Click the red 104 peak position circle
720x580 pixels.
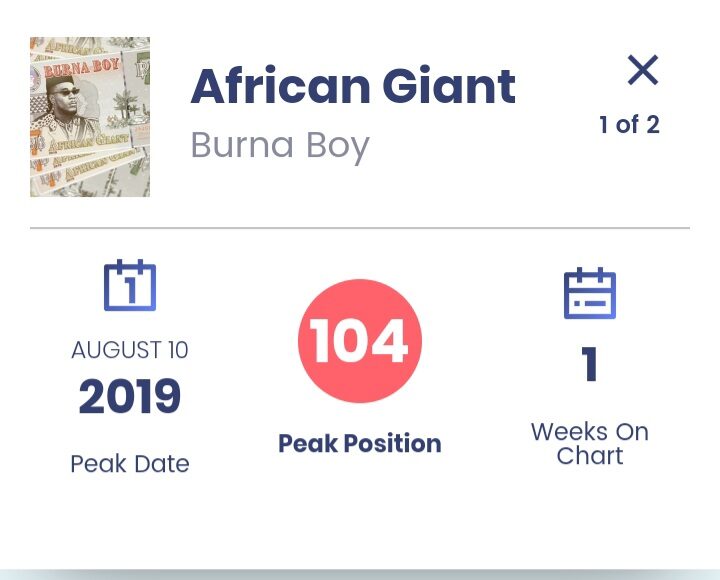[360, 341]
